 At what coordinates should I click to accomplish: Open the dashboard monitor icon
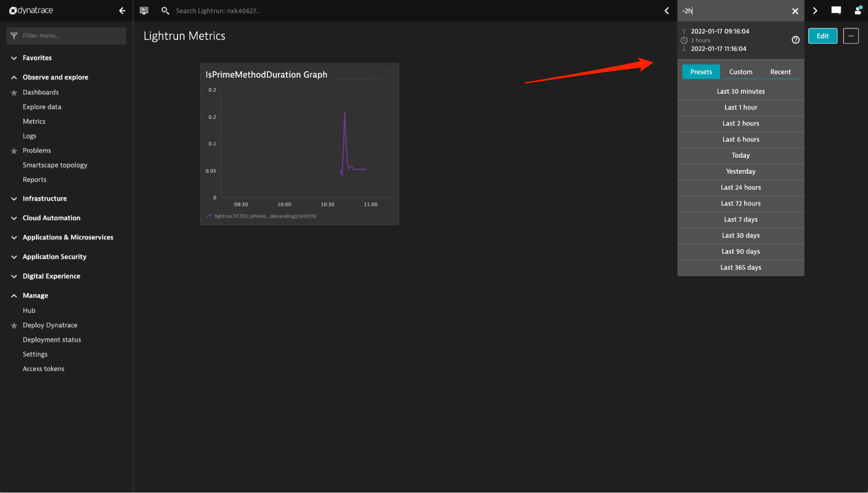pyautogui.click(x=144, y=10)
